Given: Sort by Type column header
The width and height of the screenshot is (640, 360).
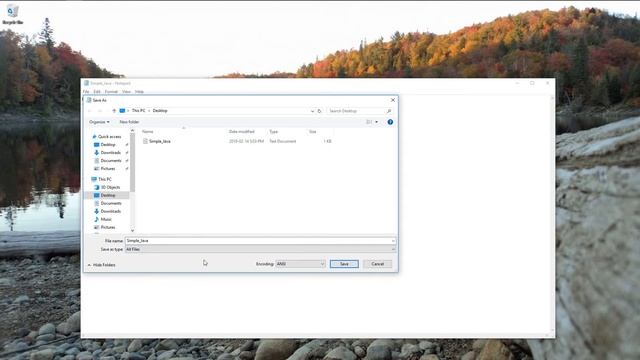Looking at the screenshot, I should [x=273, y=132].
